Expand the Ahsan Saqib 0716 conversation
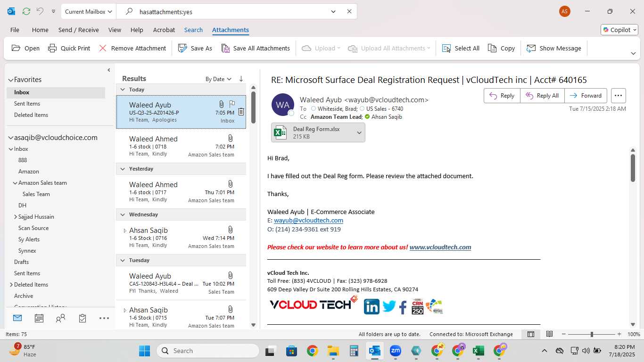 (x=124, y=230)
